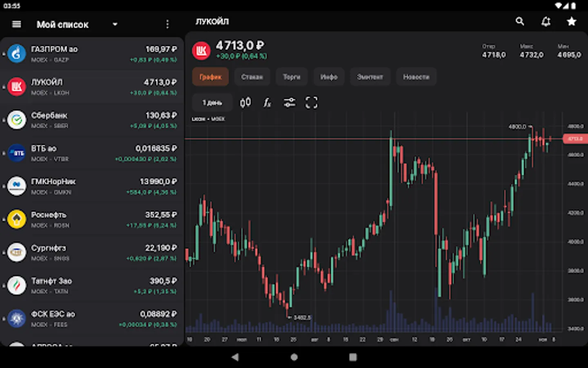Tap the ВТБ logo icon
The image size is (588, 368).
[x=17, y=153]
